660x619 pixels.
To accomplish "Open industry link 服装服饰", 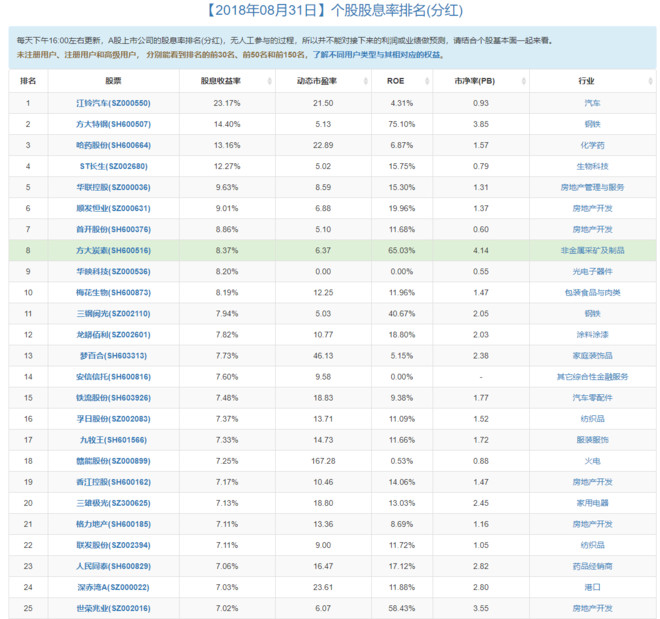I will point(592,440).
